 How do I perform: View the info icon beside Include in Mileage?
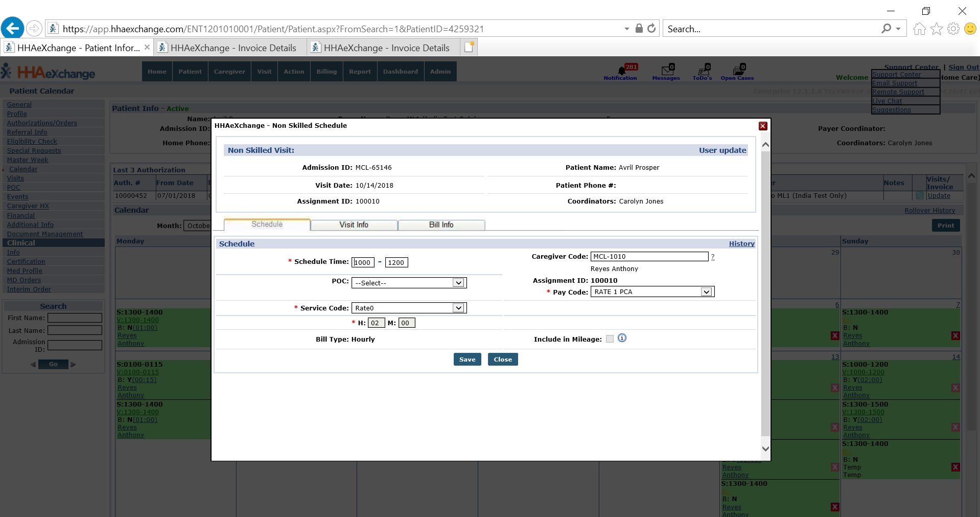tap(622, 338)
